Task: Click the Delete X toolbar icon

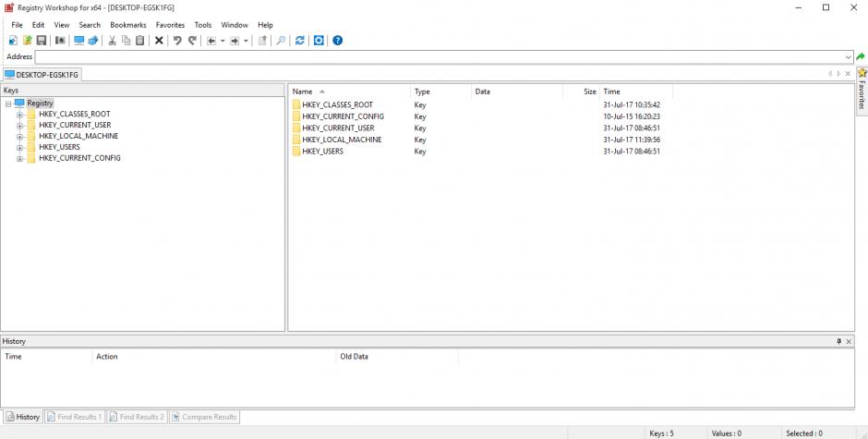Action: click(159, 41)
